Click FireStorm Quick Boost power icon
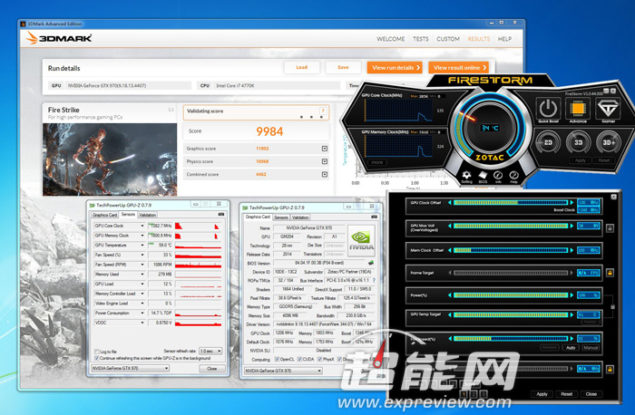This screenshot has width=635, height=415. (548, 108)
